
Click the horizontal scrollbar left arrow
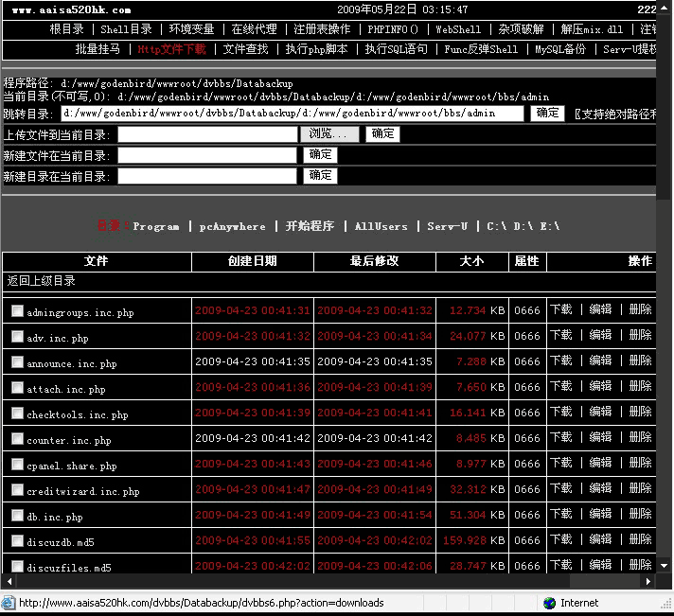point(9,581)
